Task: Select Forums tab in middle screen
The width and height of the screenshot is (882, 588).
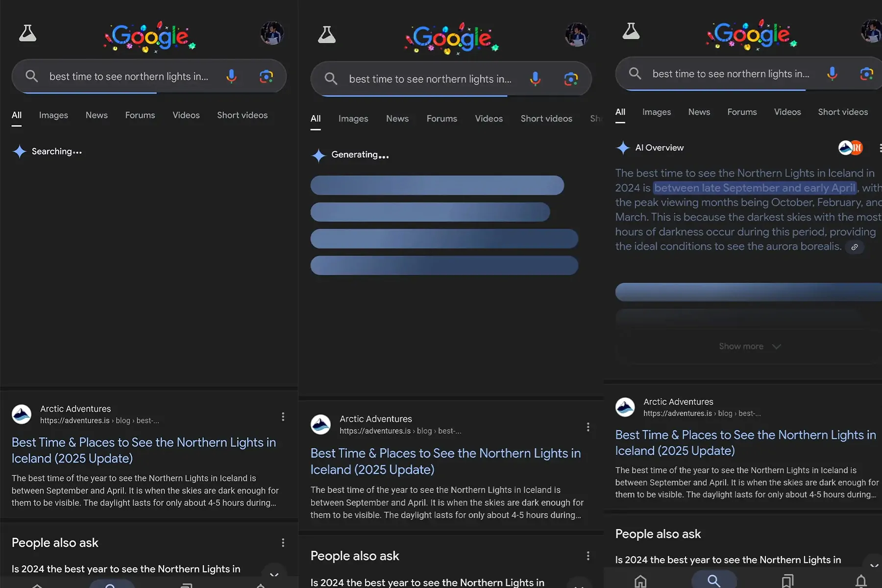Action: [x=441, y=119]
